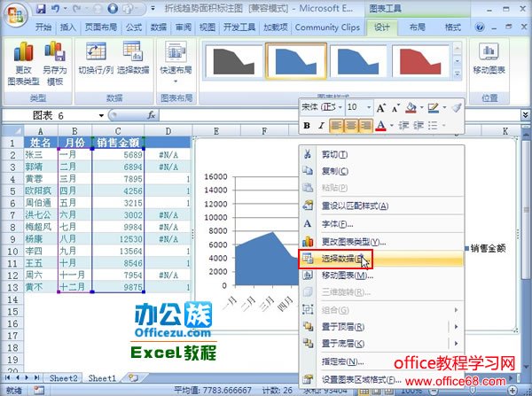Screen dimensions: 532x396
Task: Click shape outline pen color
Action: tap(434, 108)
